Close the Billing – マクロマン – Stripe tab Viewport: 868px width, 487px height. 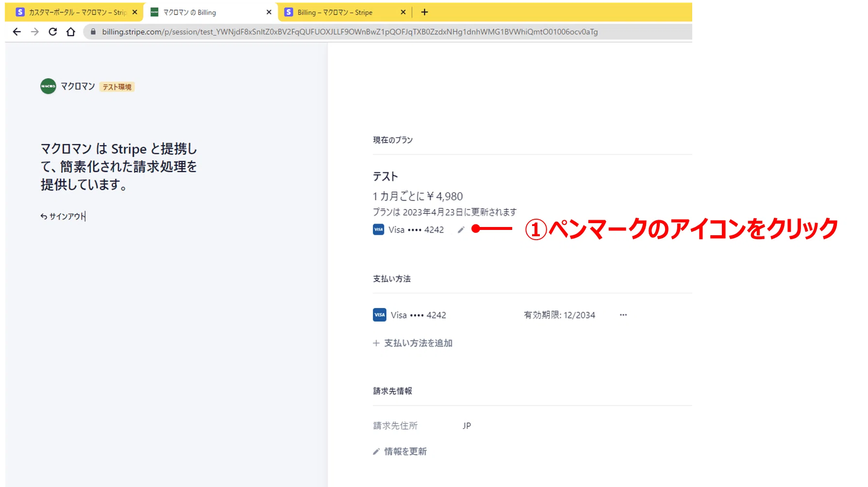[403, 12]
